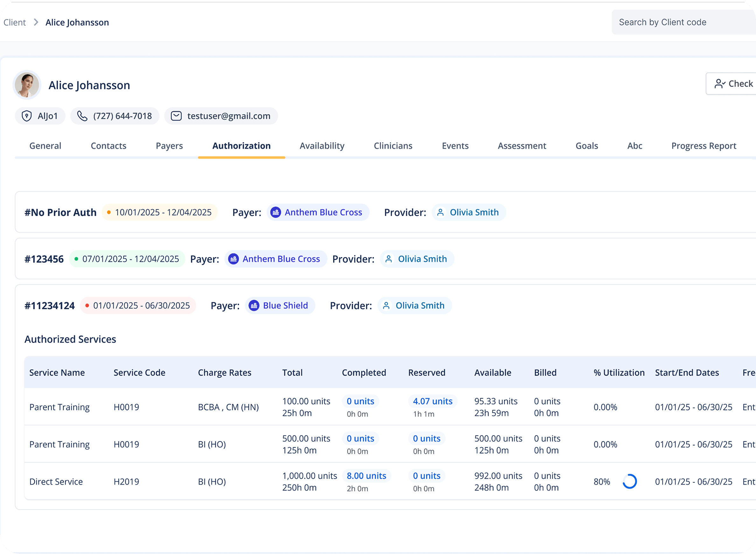
Task: Click the envelope icon beside testuser@gmail.com
Action: coord(176,116)
